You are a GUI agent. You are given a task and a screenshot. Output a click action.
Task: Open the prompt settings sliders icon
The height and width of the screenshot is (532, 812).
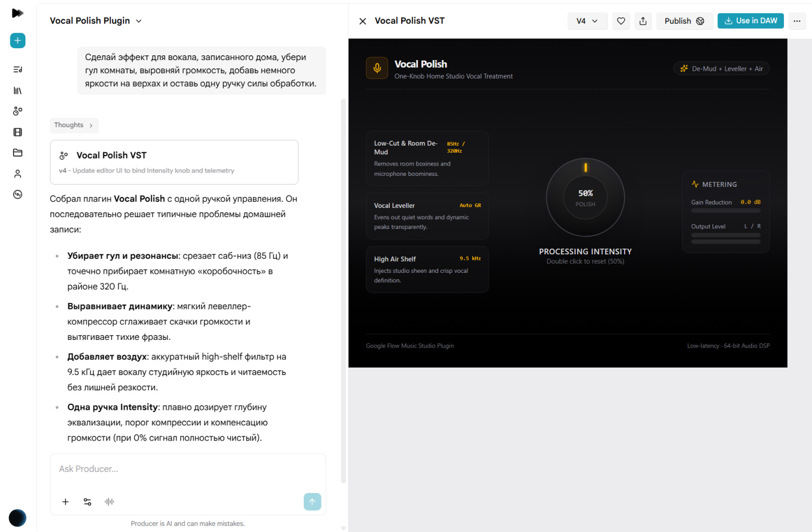[x=88, y=502]
